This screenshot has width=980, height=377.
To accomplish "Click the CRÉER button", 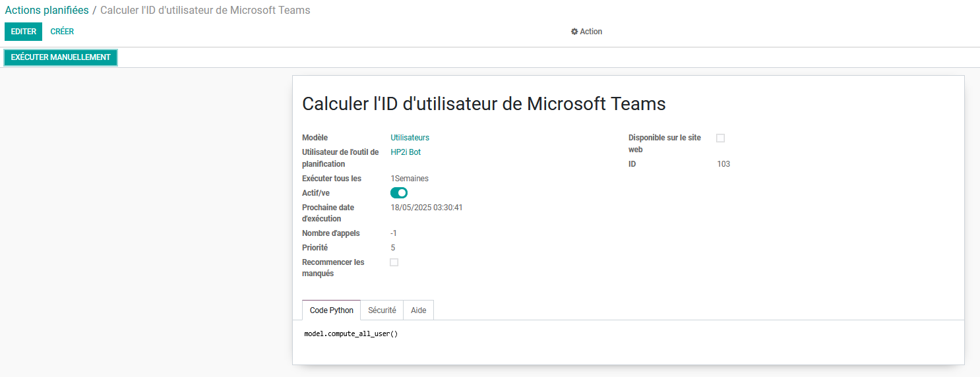I will point(62,32).
